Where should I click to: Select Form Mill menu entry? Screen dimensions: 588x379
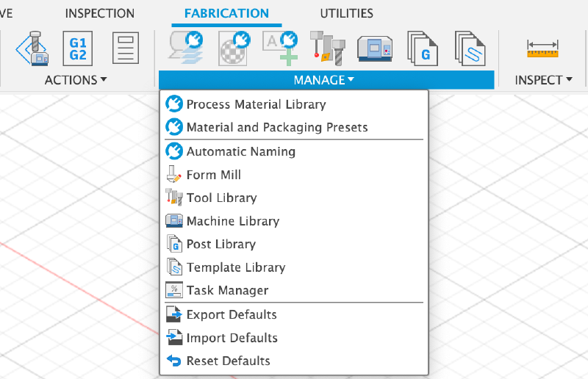coord(294,175)
